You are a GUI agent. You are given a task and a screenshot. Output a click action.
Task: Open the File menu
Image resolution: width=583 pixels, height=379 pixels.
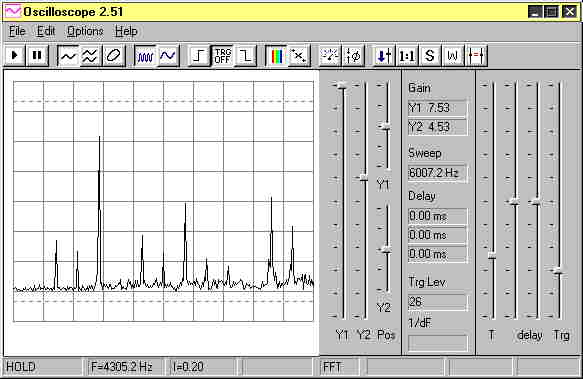[x=17, y=31]
